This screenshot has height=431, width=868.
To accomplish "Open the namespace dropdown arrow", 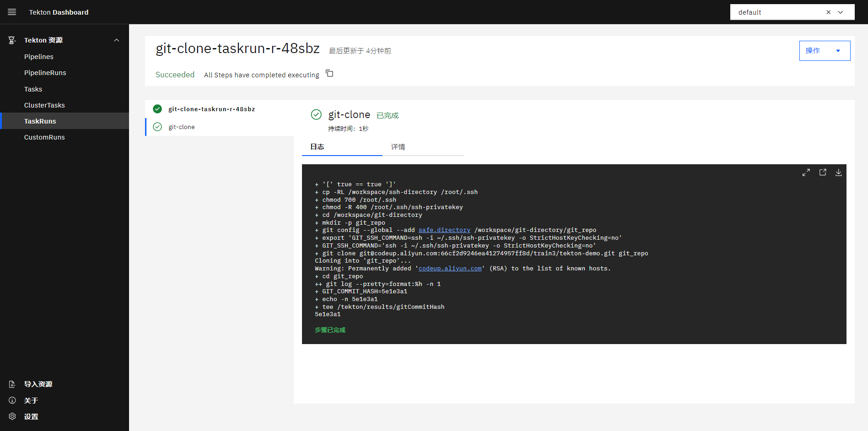I will pyautogui.click(x=841, y=12).
